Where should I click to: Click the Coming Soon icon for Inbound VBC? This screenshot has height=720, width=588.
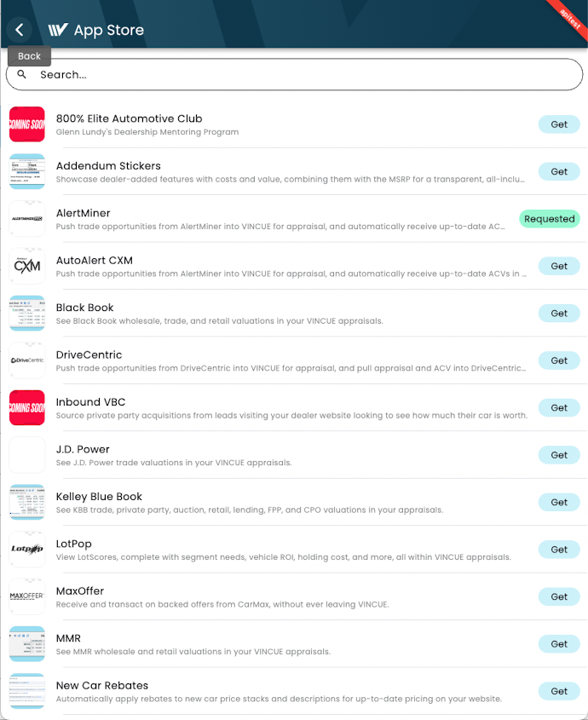(26, 407)
